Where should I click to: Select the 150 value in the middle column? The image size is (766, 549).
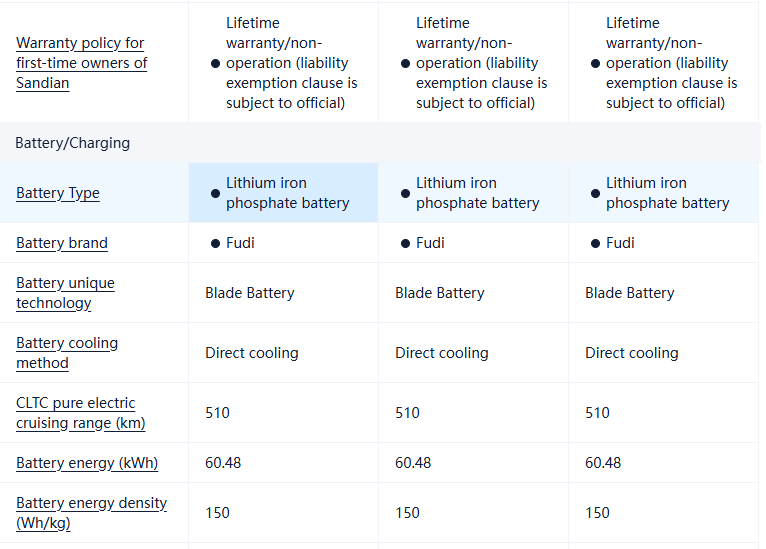point(407,513)
